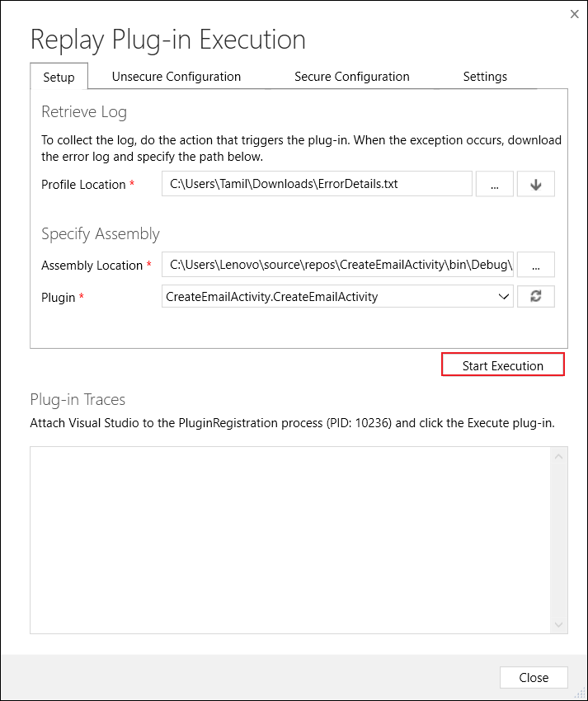This screenshot has height=701, width=588.
Task: Click the Start Execution button
Action: [x=502, y=365]
